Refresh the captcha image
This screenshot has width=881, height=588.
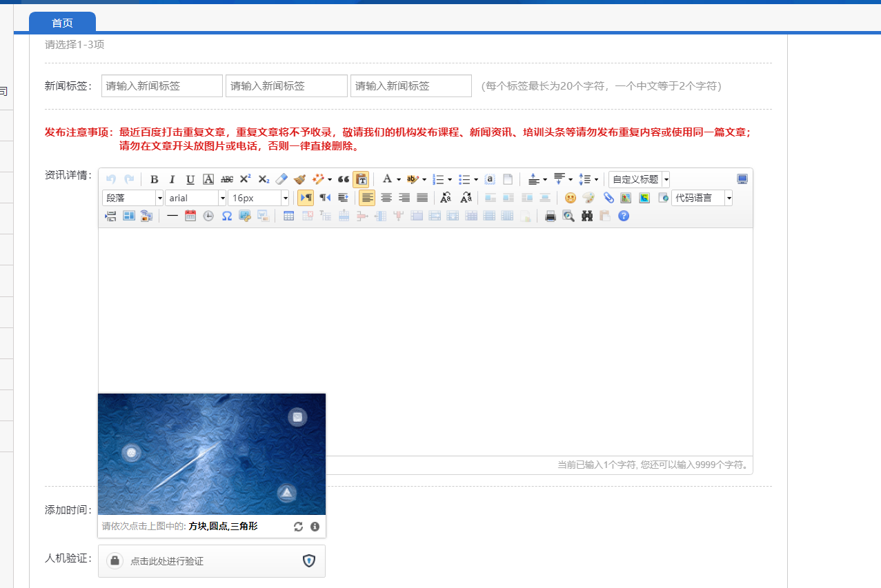pos(297,526)
